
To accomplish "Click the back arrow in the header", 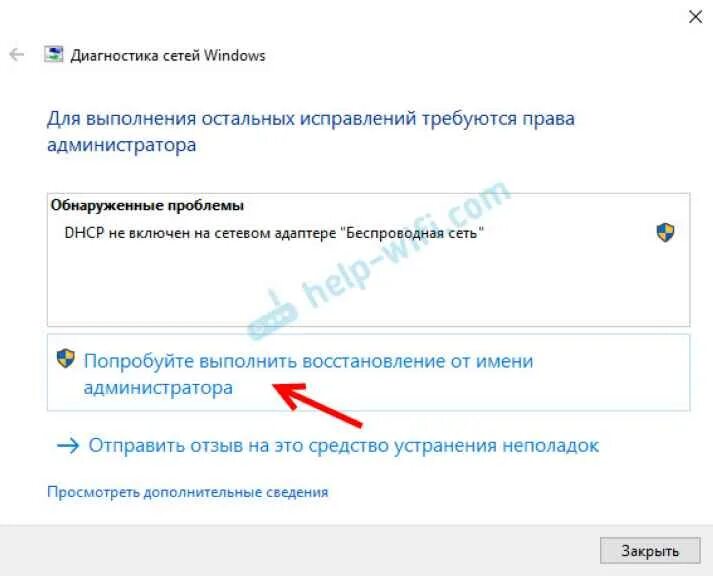I will [x=16, y=55].
